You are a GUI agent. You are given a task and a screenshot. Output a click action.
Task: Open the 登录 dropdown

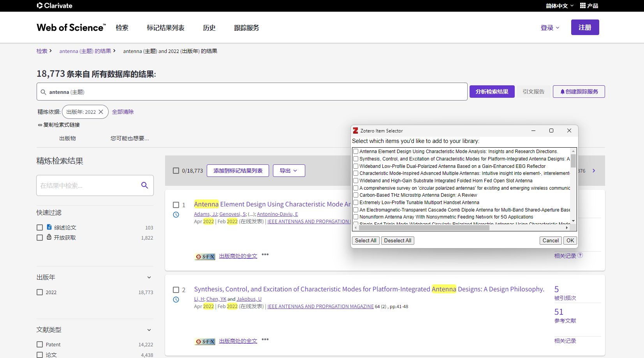pyautogui.click(x=550, y=28)
